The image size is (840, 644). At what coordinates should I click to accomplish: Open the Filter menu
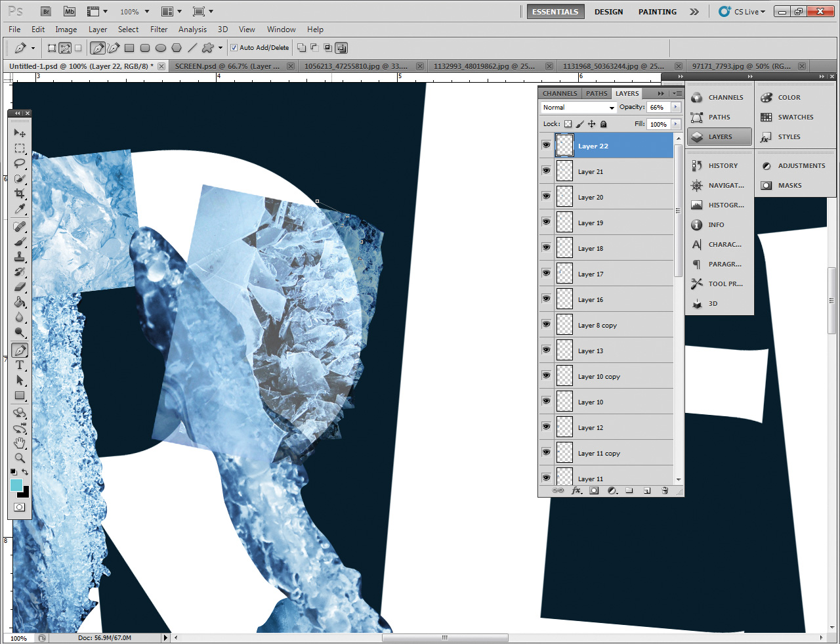coord(159,30)
